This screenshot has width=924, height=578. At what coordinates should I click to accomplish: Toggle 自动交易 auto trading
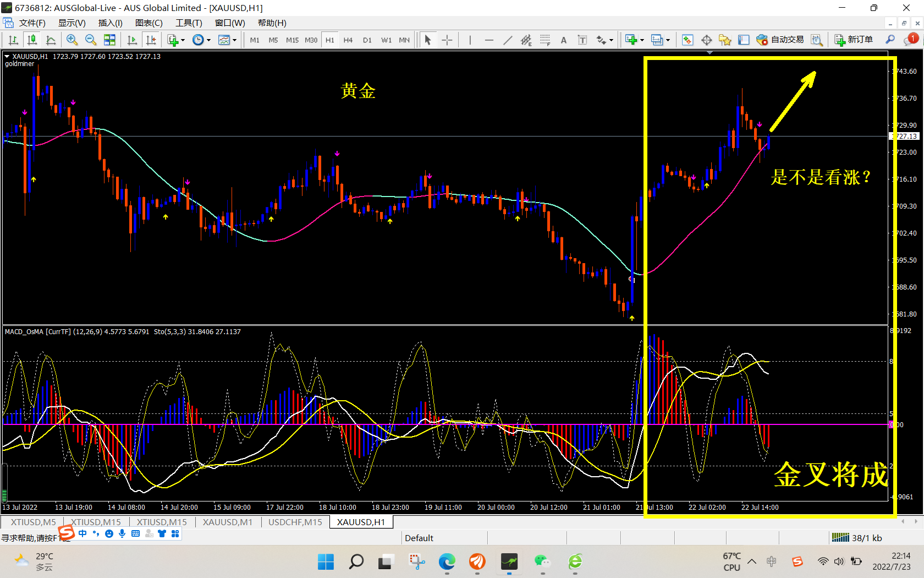[780, 40]
